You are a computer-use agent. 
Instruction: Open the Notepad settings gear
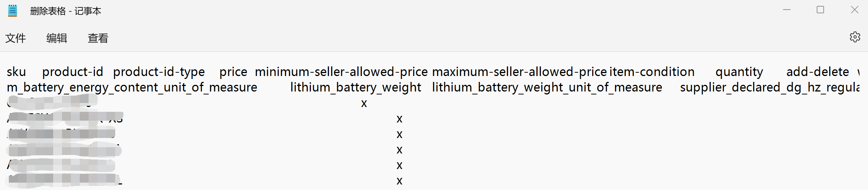[x=855, y=37]
